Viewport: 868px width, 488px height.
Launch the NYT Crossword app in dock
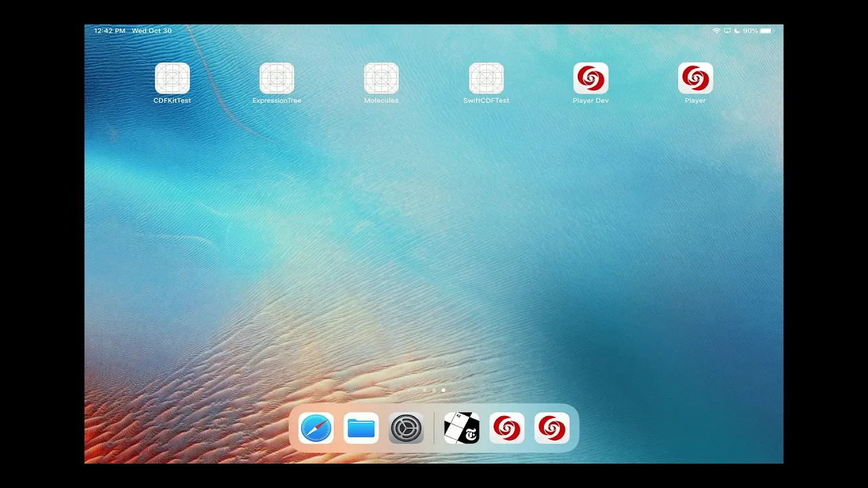point(462,428)
